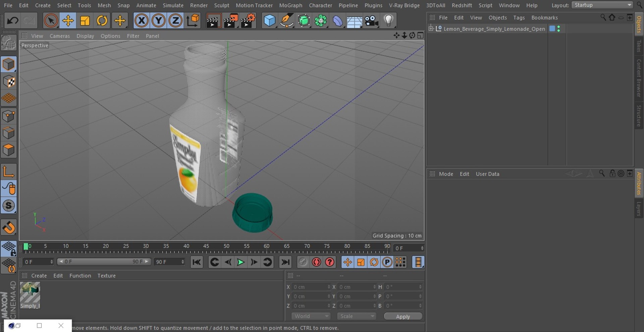Open the viewport Filter menu
Screen dimensions: 644x332
click(133, 36)
